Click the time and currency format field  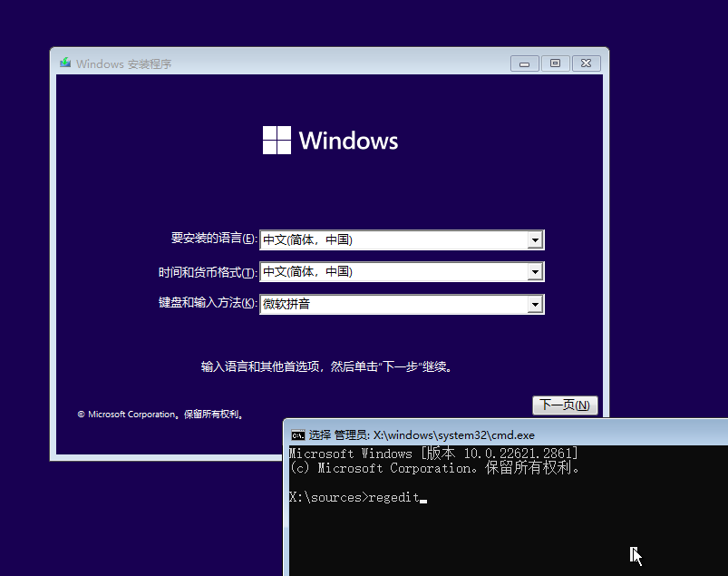pyautogui.click(x=381, y=271)
